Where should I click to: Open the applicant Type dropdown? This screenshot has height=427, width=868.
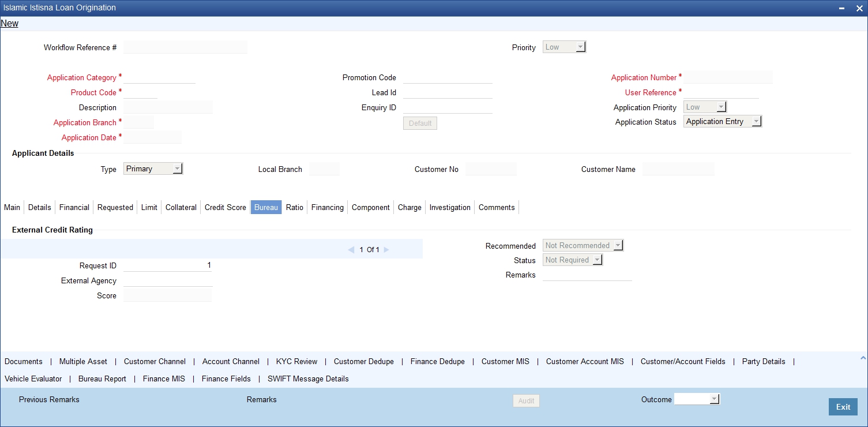click(153, 169)
